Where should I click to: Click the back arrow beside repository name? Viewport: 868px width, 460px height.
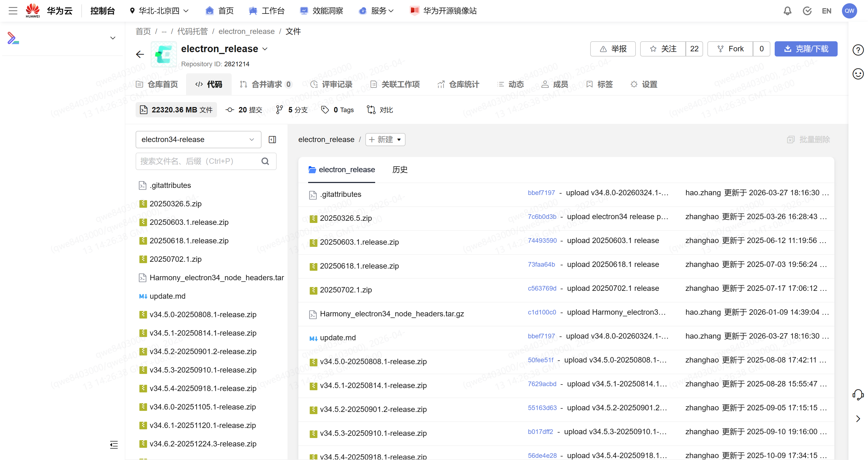[x=140, y=54]
